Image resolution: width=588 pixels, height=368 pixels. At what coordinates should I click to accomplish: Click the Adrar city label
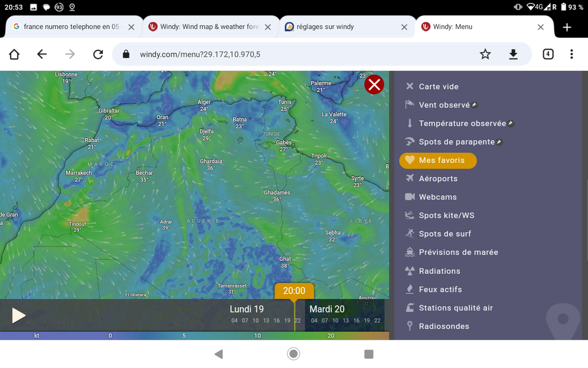point(166,222)
